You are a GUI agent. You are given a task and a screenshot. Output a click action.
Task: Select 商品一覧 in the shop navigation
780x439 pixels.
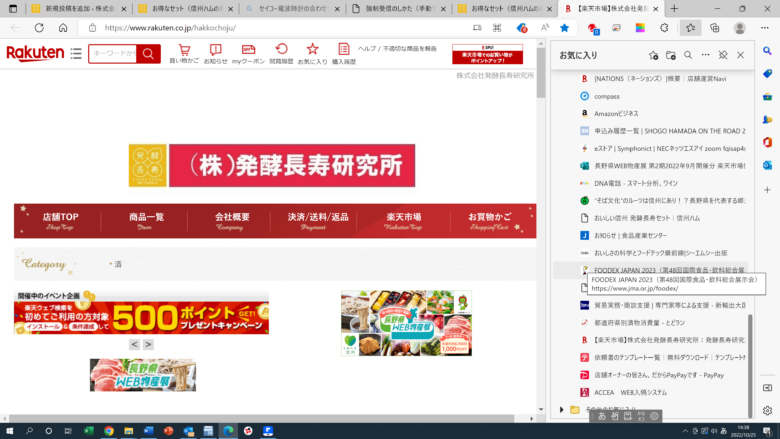146,221
